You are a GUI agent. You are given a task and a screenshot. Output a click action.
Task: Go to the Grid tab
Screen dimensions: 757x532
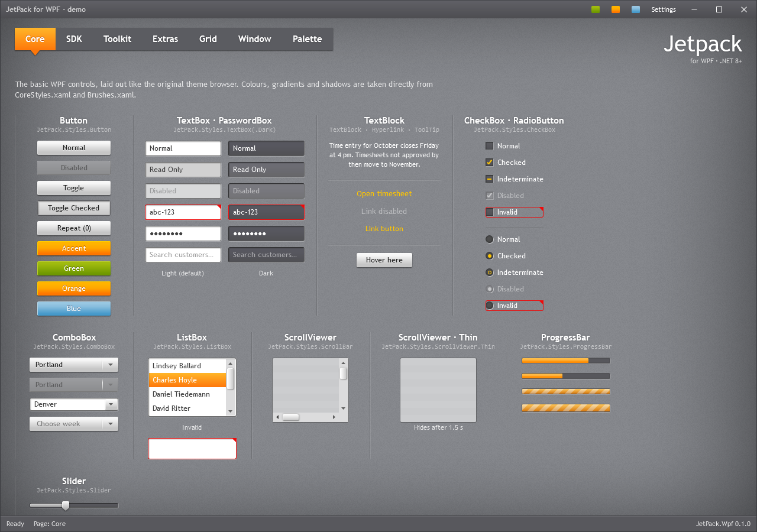pyautogui.click(x=208, y=39)
